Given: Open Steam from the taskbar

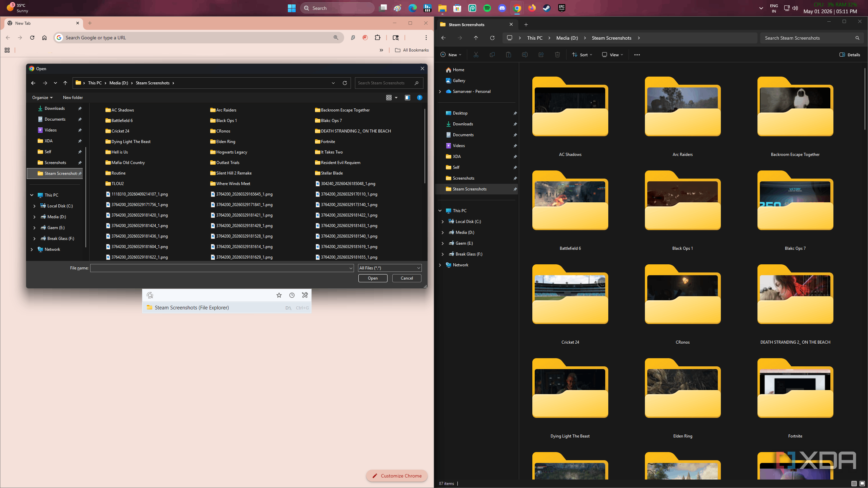Looking at the screenshot, I should (547, 8).
